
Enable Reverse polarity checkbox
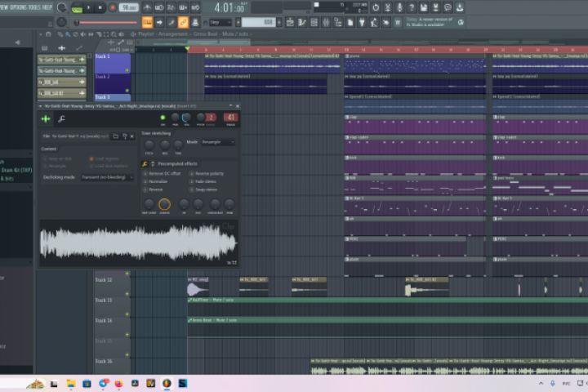[x=192, y=174]
